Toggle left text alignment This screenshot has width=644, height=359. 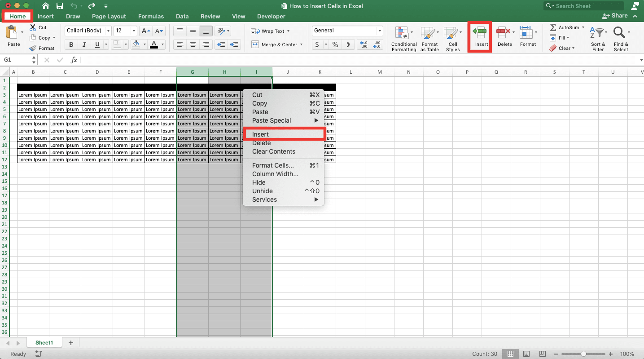click(180, 44)
